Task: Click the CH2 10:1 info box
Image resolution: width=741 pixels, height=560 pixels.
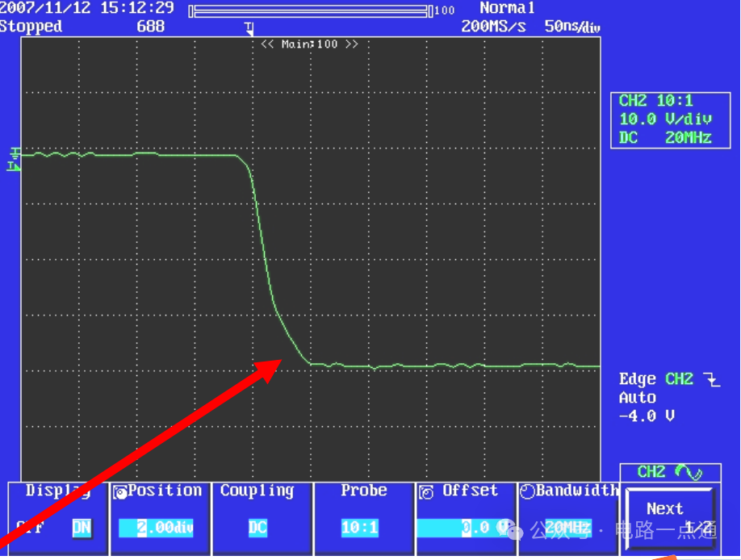Action: tap(670, 120)
